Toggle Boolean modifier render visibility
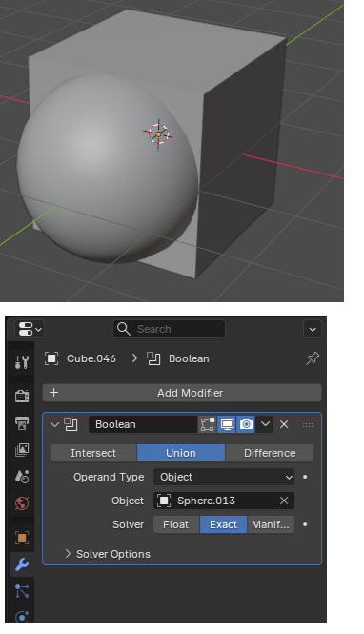Screen dimensions: 364x634 click(x=246, y=424)
